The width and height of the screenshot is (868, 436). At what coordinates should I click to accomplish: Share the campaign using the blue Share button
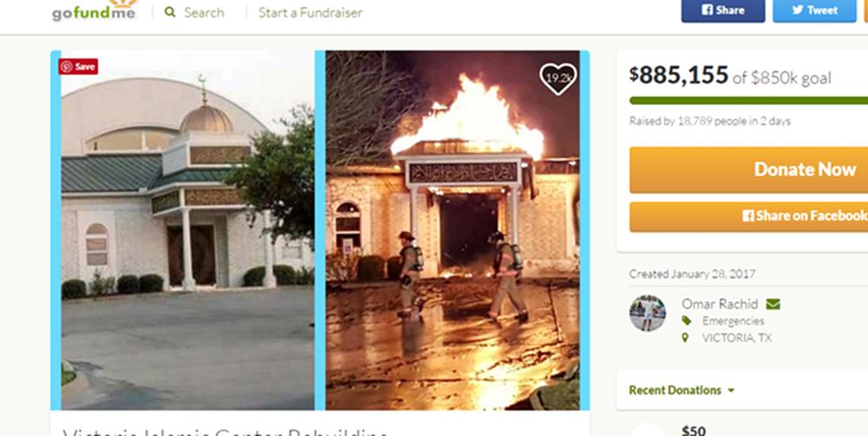point(723,10)
